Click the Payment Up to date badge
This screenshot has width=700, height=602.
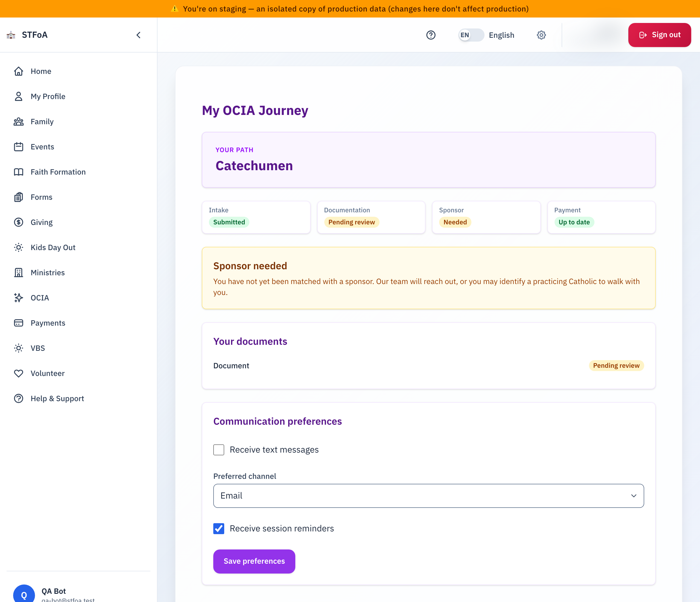pyautogui.click(x=574, y=222)
